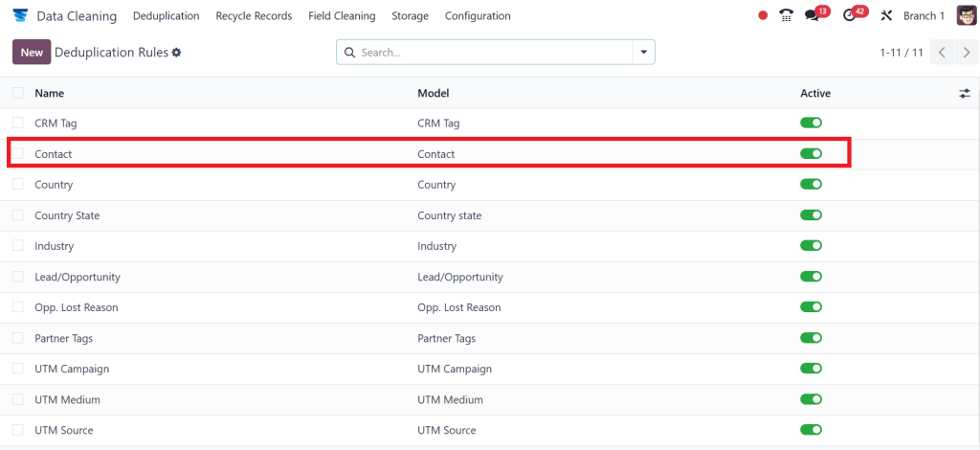The width and height of the screenshot is (980, 450).
Task: Focus the Search input field
Action: click(x=494, y=53)
